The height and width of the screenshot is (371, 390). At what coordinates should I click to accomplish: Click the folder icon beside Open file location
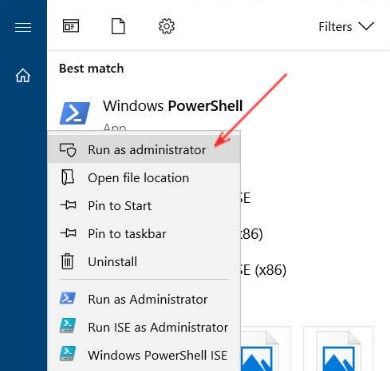click(x=67, y=177)
